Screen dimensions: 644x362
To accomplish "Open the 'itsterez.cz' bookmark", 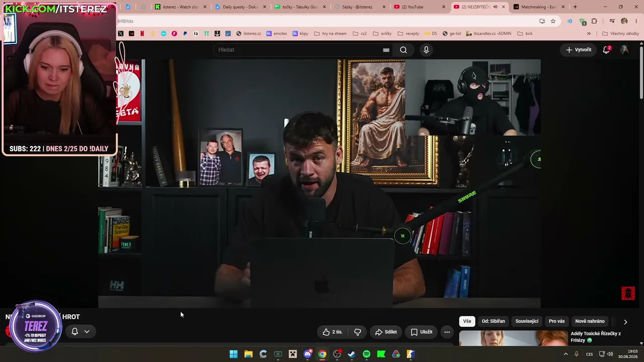I will tap(249, 34).
